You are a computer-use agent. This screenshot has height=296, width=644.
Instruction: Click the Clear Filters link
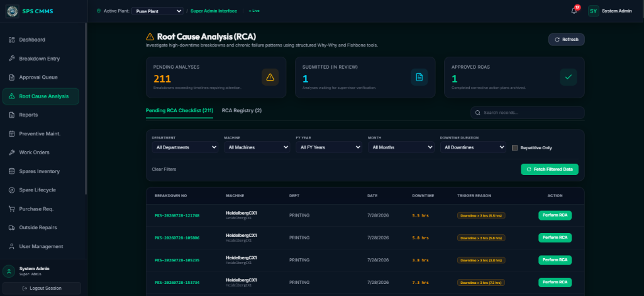click(x=164, y=169)
